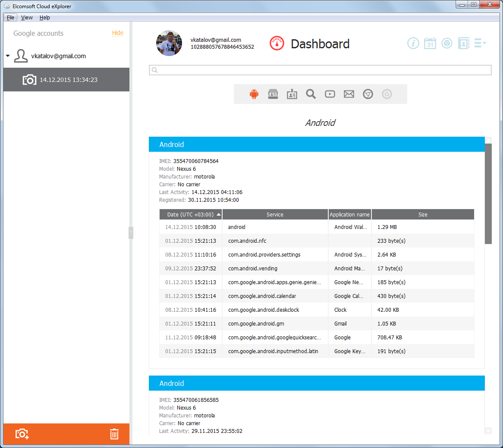Collapse the vkatalov@gmail.com account entry

point(7,56)
